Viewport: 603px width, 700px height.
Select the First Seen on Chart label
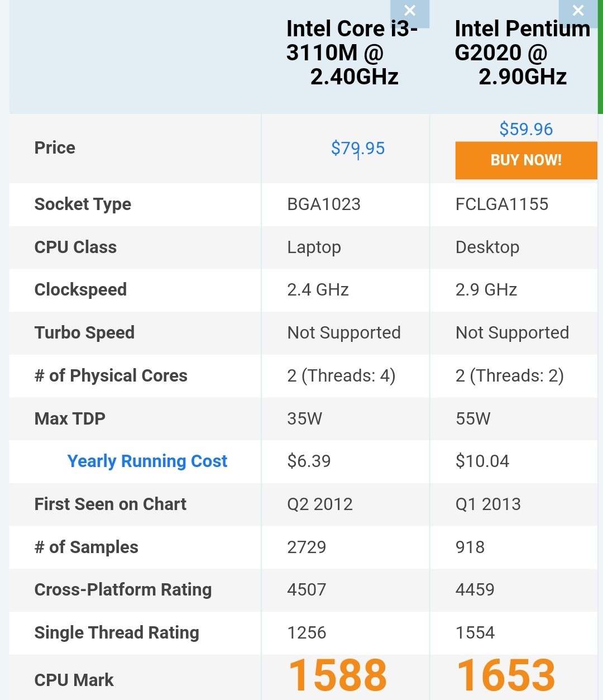coord(110,504)
